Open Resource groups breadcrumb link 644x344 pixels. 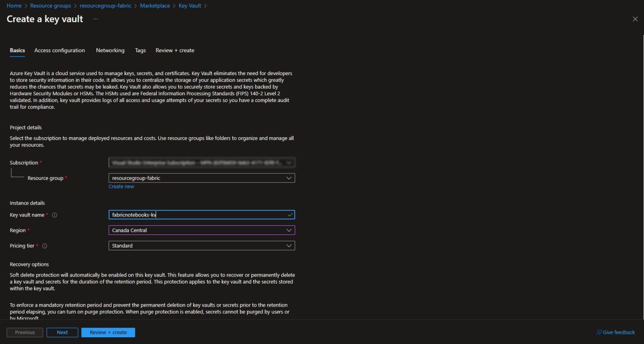(50, 6)
